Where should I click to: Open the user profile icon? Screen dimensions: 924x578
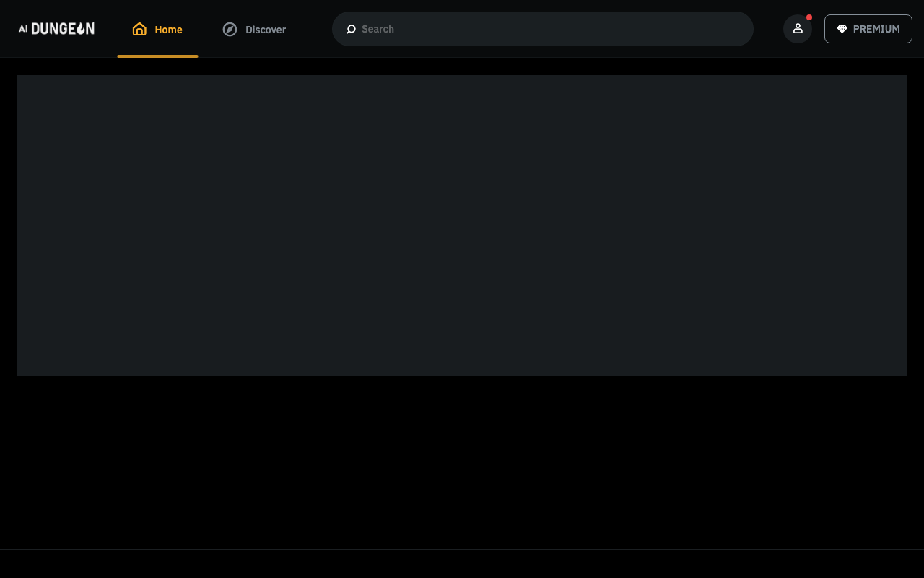pyautogui.click(x=798, y=28)
